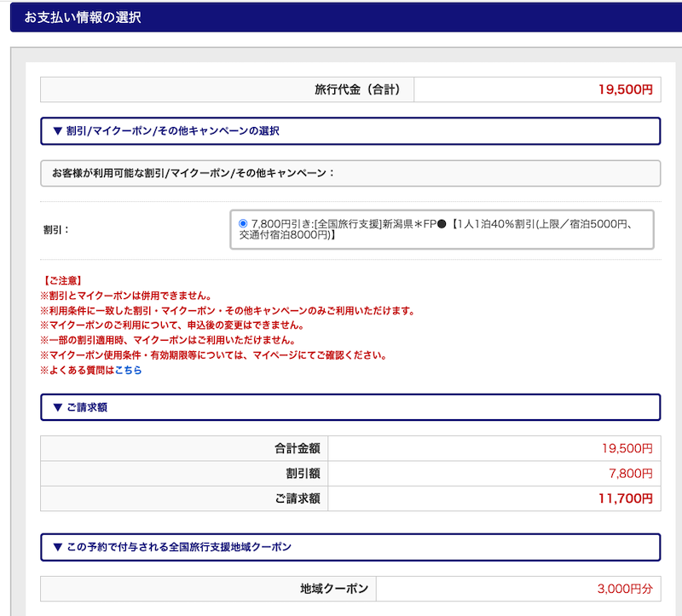Screen dimensions: 682x616
Task: Click the 利用条件に一致した割引 note line
Action: point(228,311)
